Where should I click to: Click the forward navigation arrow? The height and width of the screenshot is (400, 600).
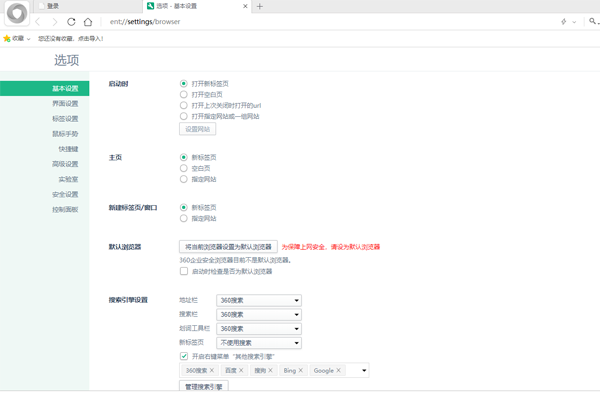point(54,21)
